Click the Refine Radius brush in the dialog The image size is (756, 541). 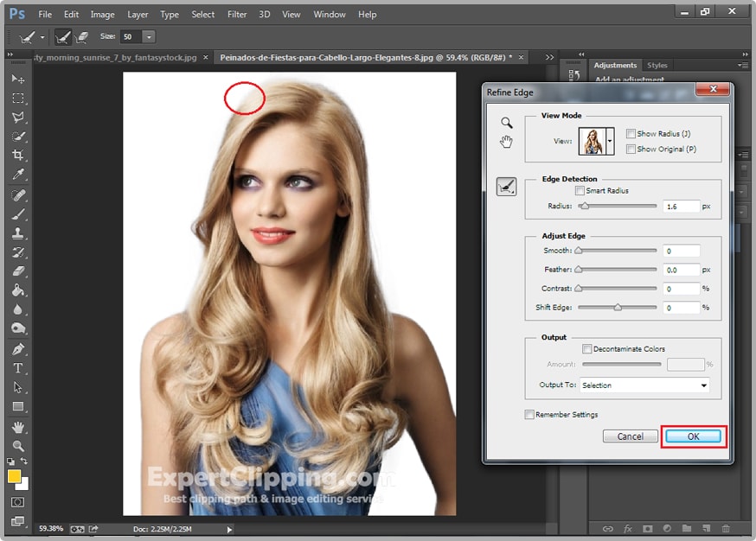pyautogui.click(x=506, y=186)
